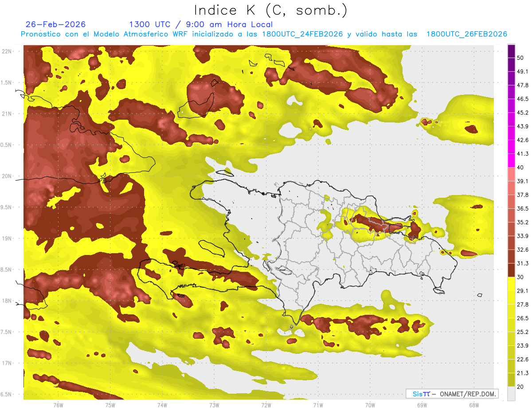Click the legend value "46.5"
The width and height of the screenshot is (532, 411).
(523, 99)
